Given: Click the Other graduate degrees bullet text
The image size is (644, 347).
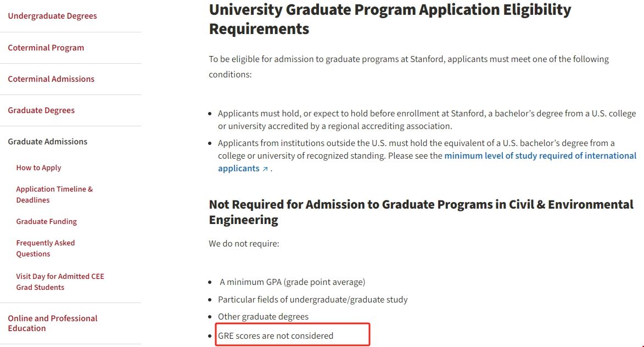Looking at the screenshot, I should (263, 317).
